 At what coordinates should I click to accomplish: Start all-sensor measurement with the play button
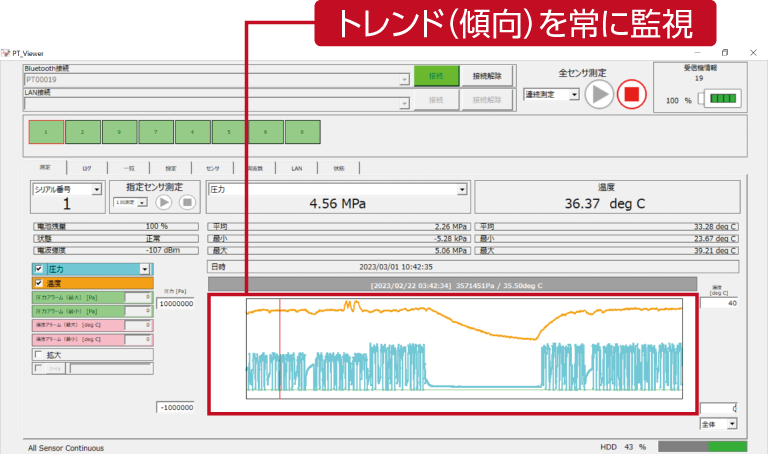point(598,95)
